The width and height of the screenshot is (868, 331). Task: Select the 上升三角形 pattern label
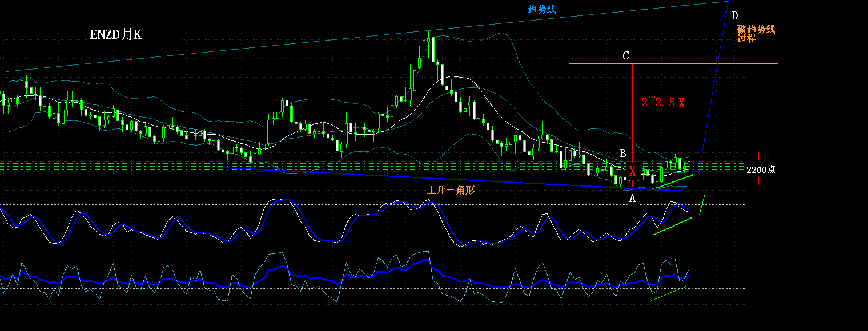tap(451, 191)
